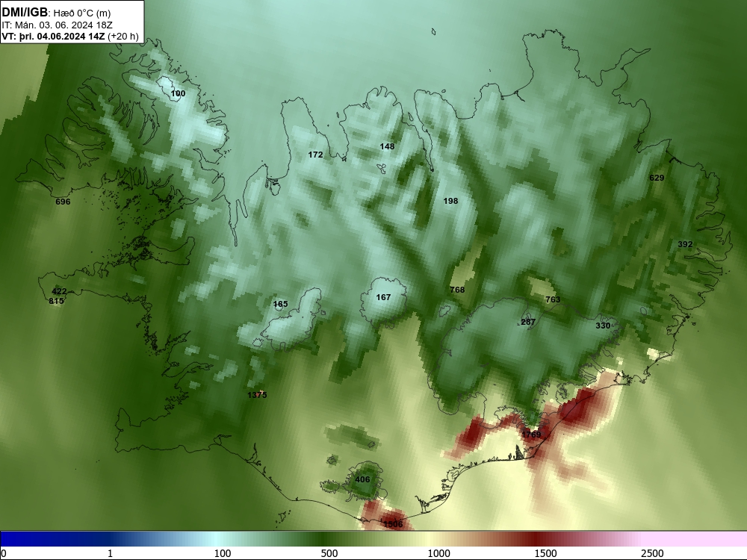Click the legend tick label 500
The width and height of the screenshot is (747, 560).
click(329, 553)
